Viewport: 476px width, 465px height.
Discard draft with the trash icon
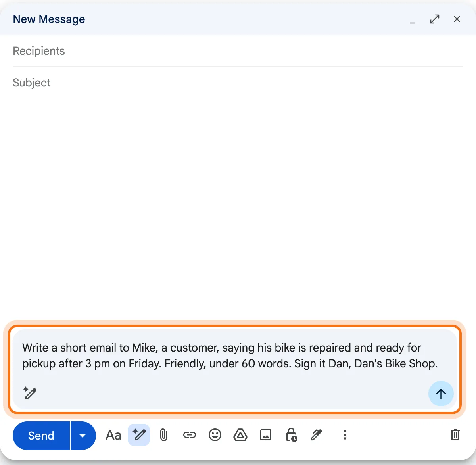[455, 435]
